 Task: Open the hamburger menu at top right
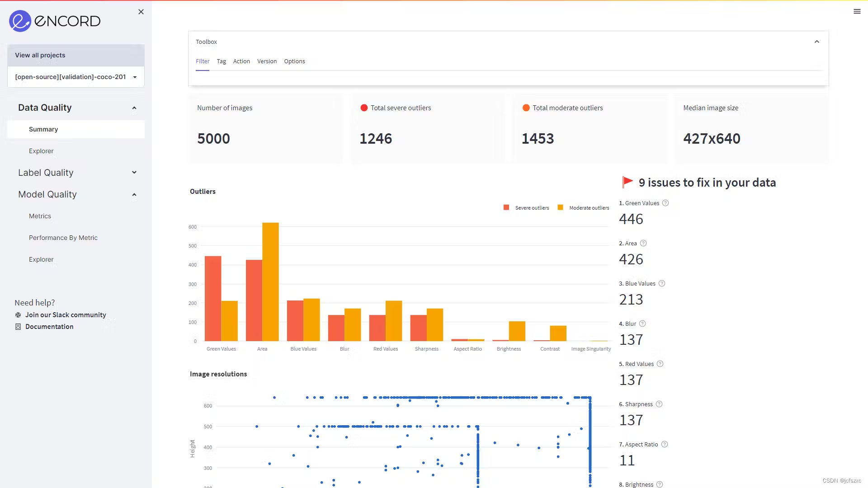click(x=857, y=11)
